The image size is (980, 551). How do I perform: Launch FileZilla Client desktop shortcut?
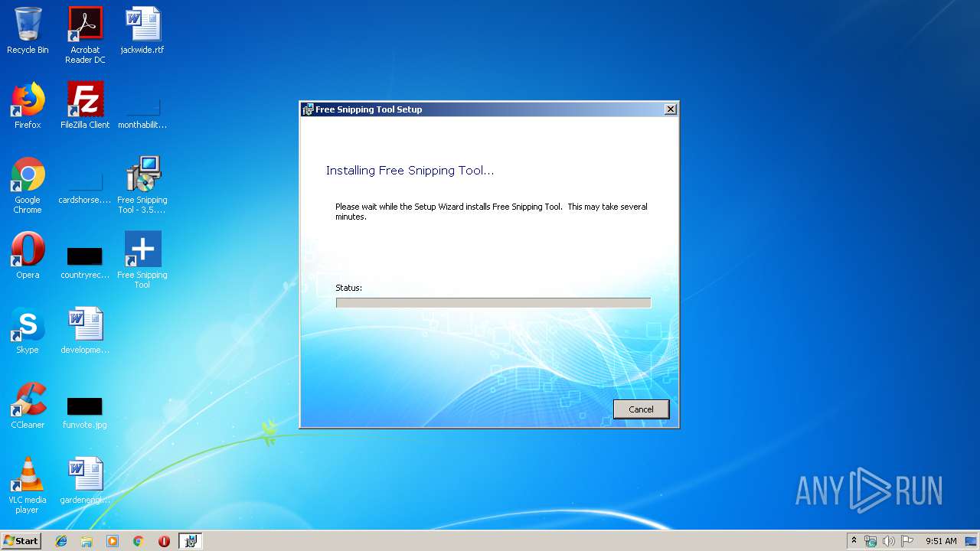click(x=85, y=106)
